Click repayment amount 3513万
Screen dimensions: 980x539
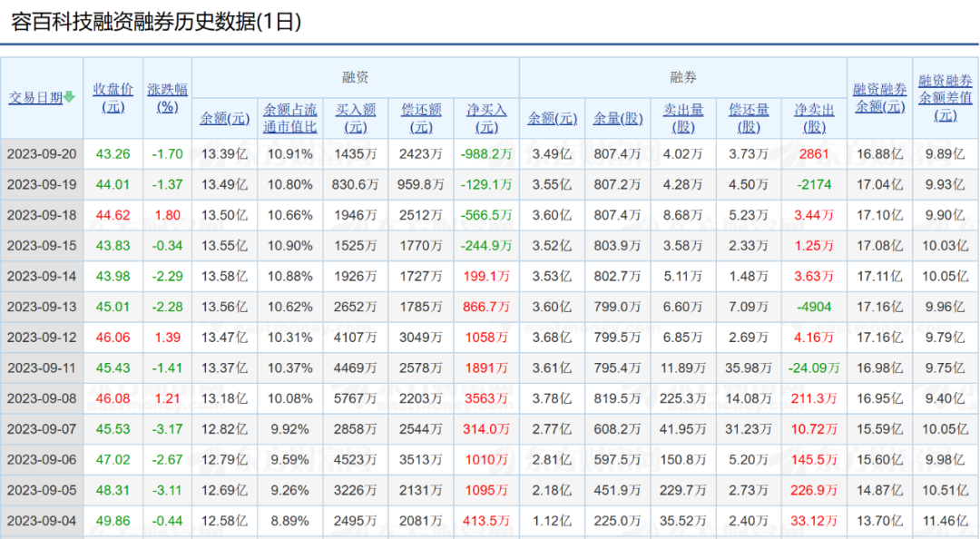coord(421,459)
